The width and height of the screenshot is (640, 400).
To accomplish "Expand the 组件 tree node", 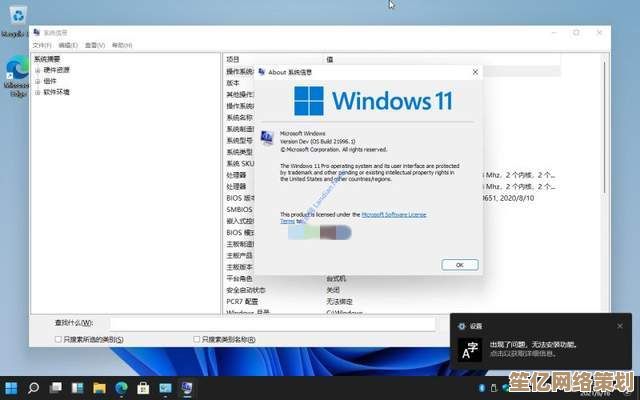I will (38, 81).
